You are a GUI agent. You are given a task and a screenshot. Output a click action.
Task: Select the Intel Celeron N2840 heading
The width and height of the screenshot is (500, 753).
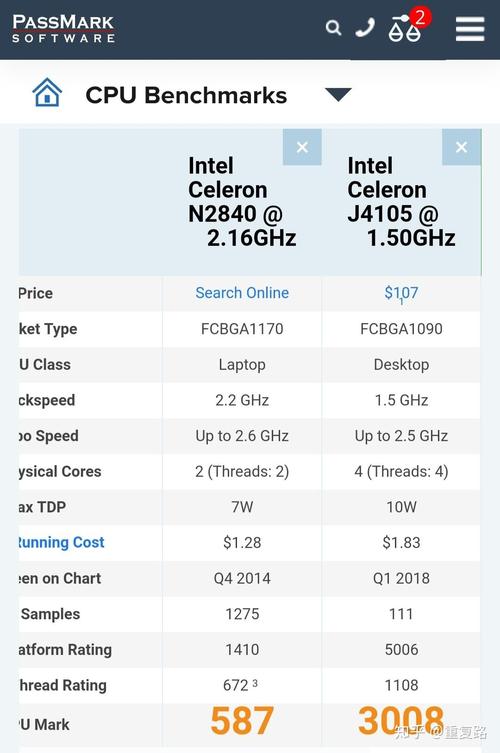(242, 202)
